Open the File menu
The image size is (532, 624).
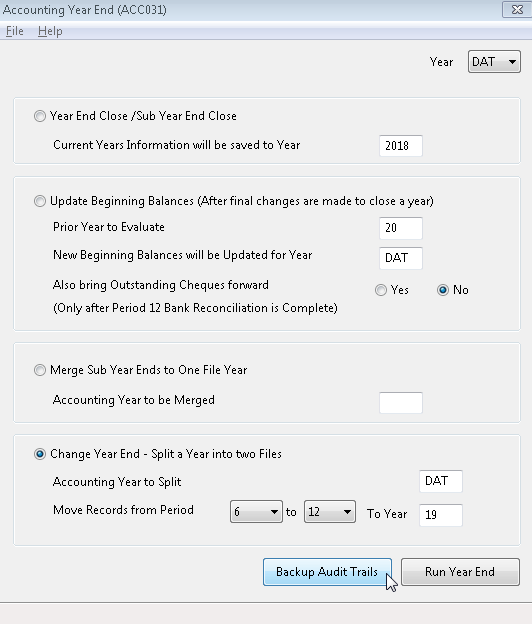coord(15,31)
